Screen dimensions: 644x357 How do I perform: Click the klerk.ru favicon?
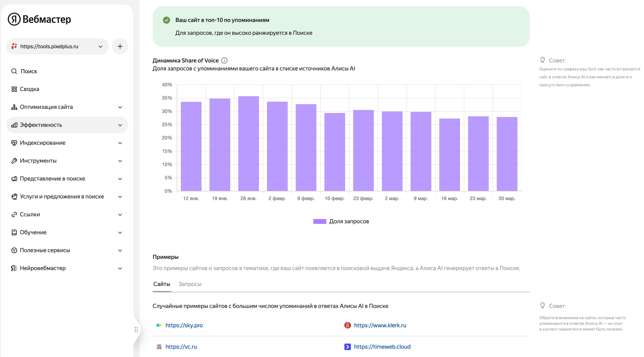347,325
